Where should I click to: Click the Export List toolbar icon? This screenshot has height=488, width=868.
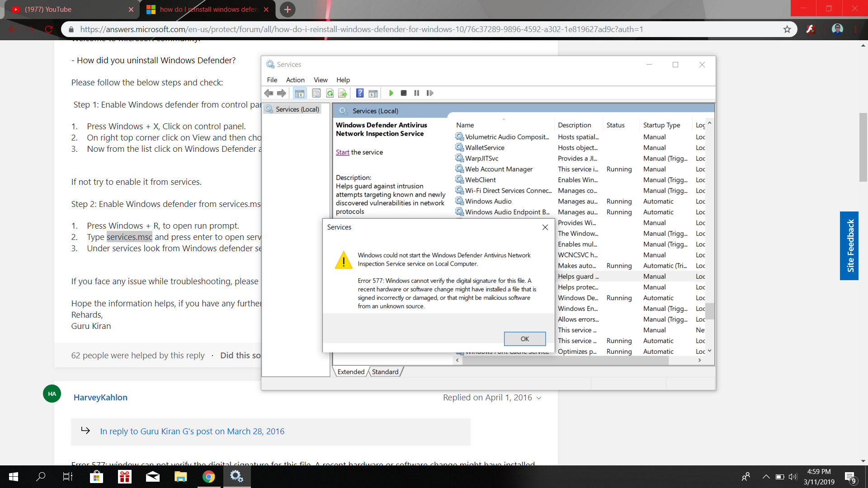(342, 93)
